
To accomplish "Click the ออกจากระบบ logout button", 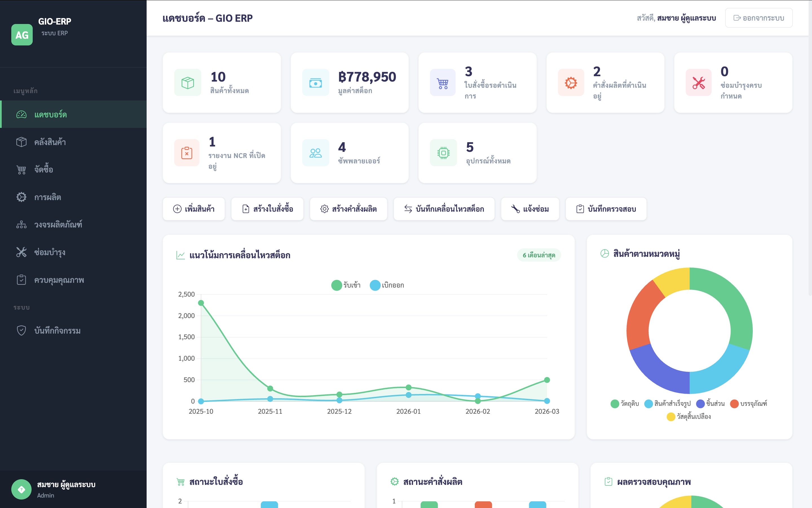I will point(759,18).
